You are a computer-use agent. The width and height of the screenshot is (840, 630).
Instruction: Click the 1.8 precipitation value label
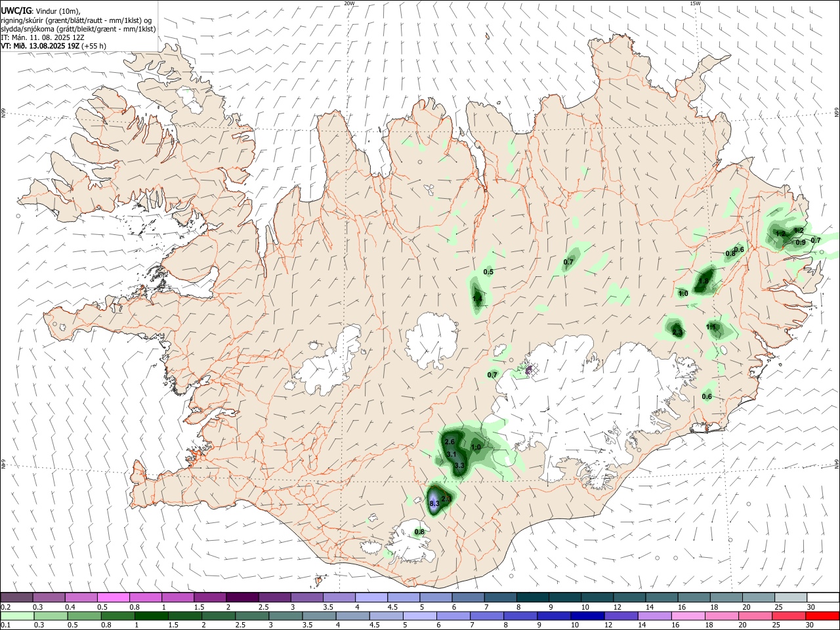click(x=703, y=281)
